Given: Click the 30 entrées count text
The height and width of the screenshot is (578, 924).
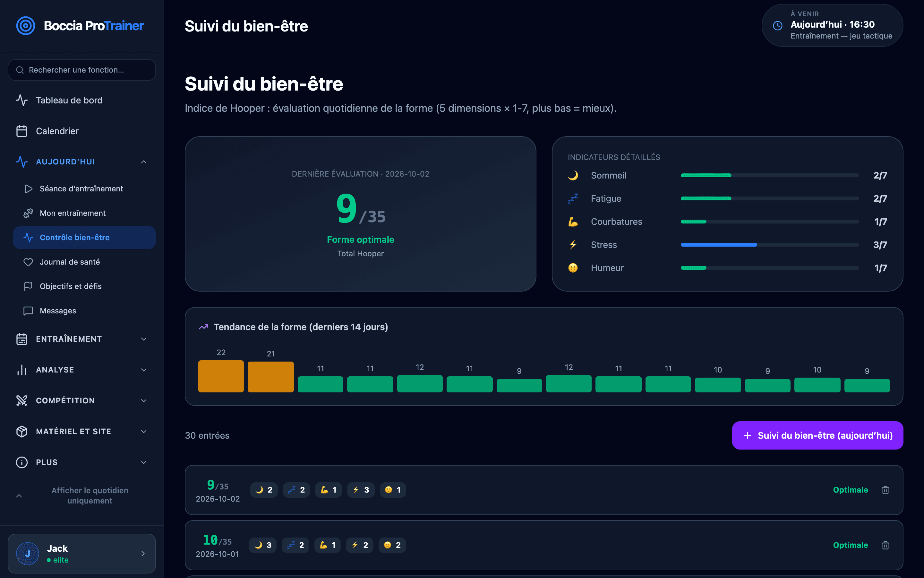Looking at the screenshot, I should 207,435.
